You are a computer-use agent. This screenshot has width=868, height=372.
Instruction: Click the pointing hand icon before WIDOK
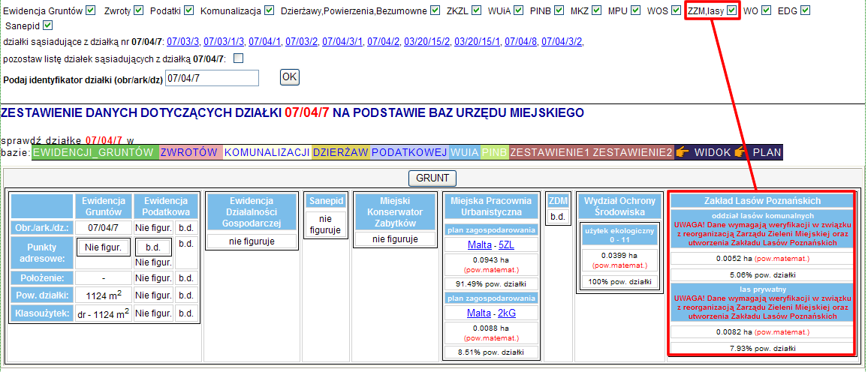tap(682, 152)
